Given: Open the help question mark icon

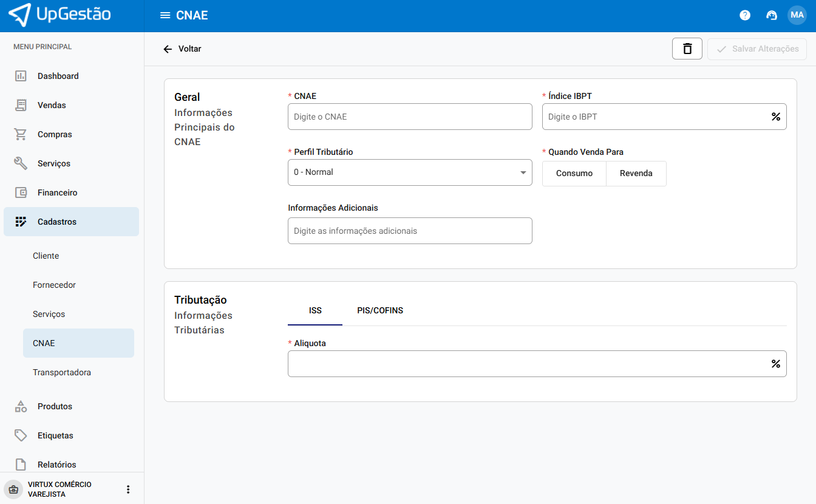Looking at the screenshot, I should [x=745, y=15].
